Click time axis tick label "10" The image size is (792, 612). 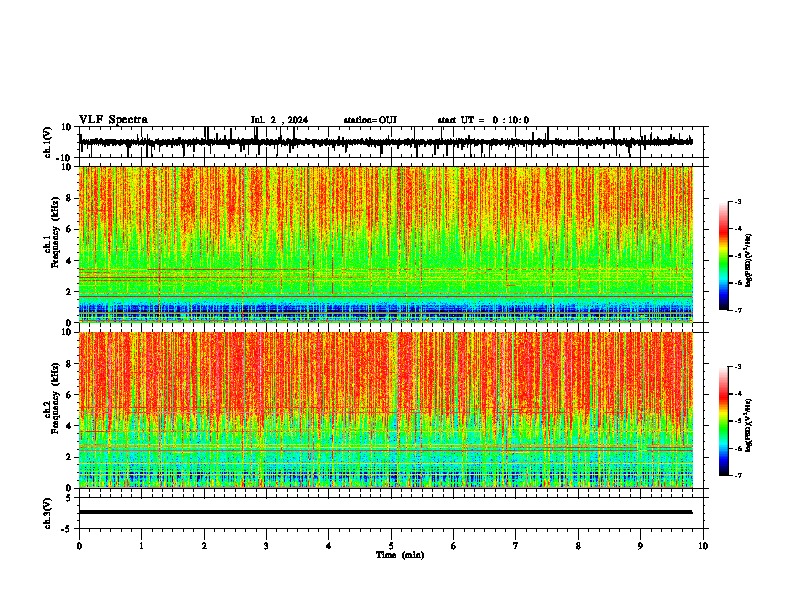coord(703,546)
